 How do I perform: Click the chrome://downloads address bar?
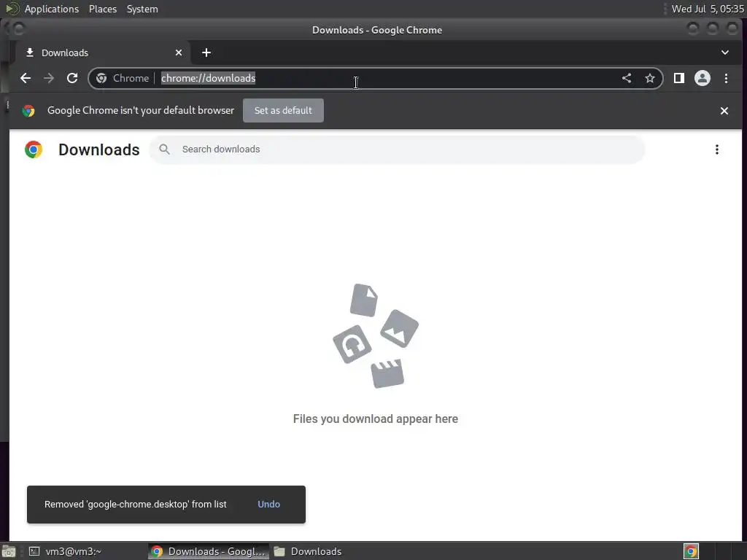pyautogui.click(x=376, y=78)
